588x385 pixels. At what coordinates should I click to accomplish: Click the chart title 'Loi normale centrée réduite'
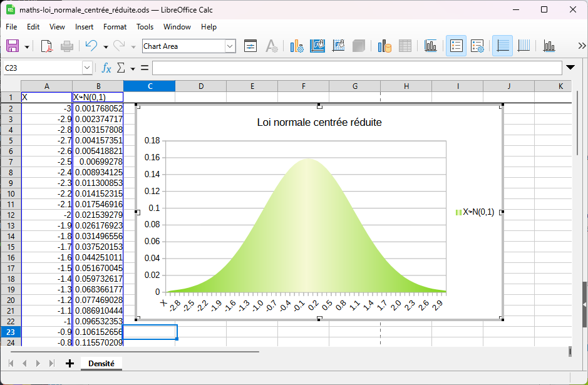pyautogui.click(x=319, y=122)
